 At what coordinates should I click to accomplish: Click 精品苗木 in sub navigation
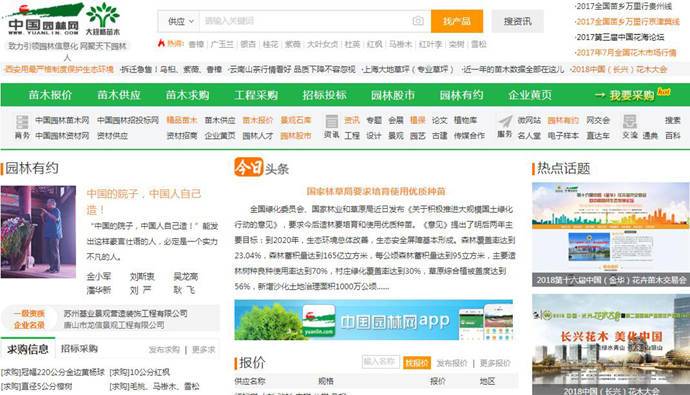[x=182, y=120]
